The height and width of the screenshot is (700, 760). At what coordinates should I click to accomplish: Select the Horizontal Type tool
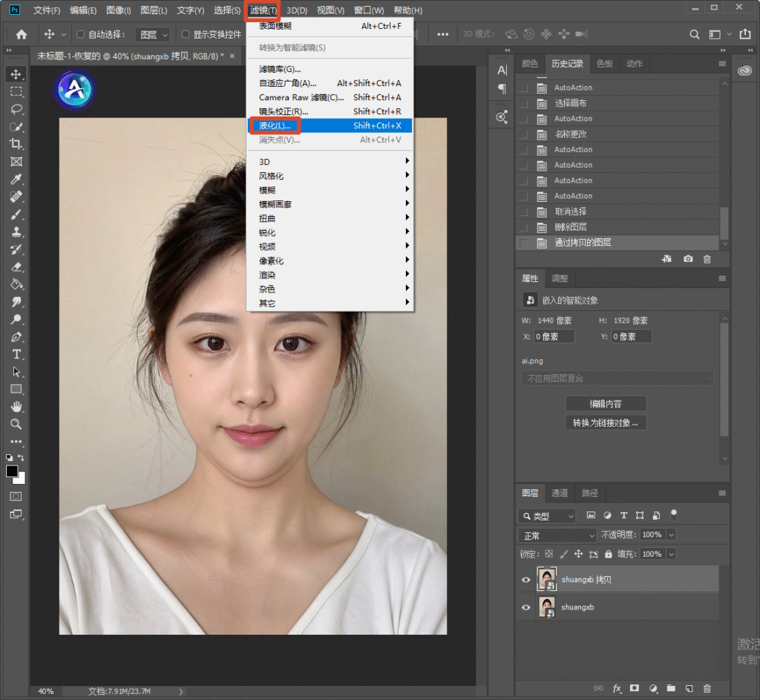[x=16, y=354]
